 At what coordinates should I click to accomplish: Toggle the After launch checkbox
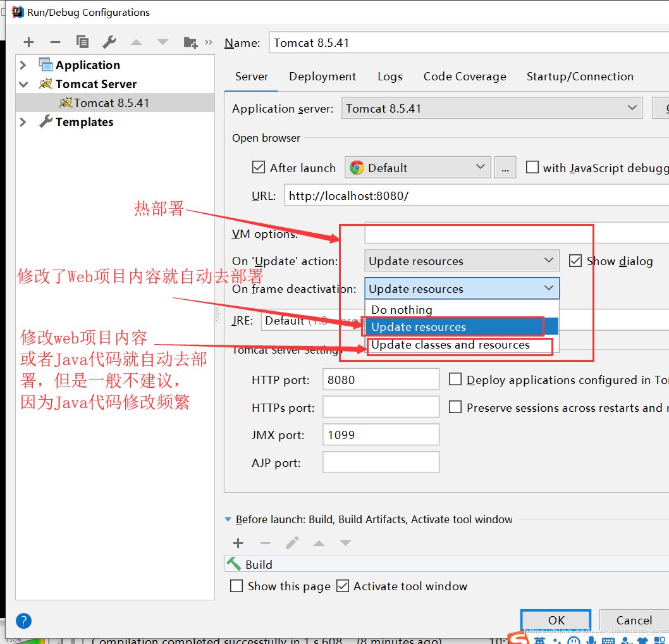[x=259, y=167]
